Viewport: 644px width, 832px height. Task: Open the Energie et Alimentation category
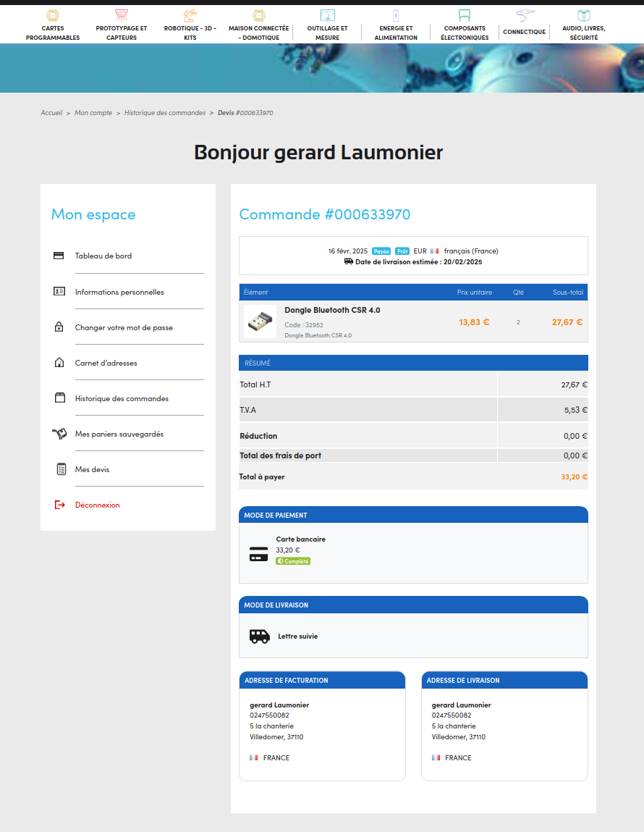(x=396, y=25)
